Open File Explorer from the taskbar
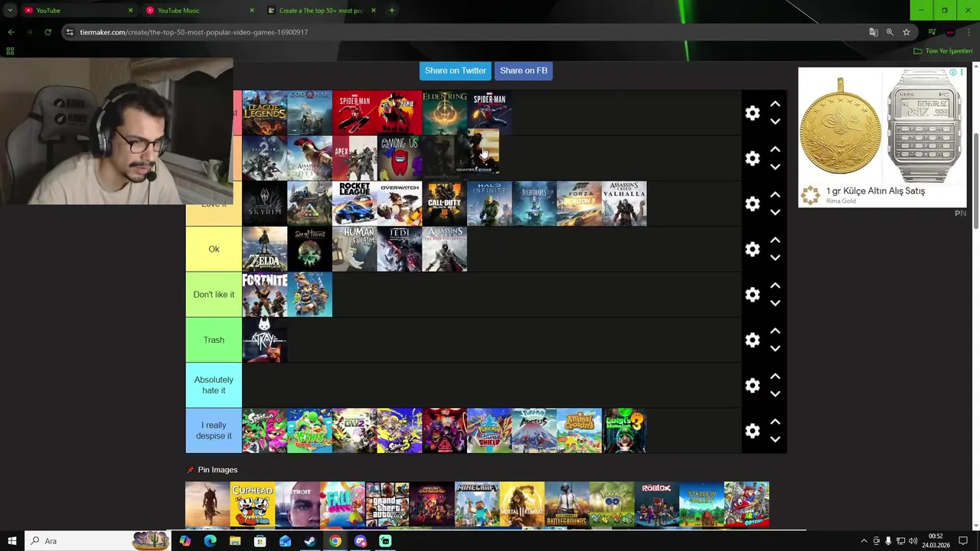The width and height of the screenshot is (980, 551). click(x=235, y=541)
